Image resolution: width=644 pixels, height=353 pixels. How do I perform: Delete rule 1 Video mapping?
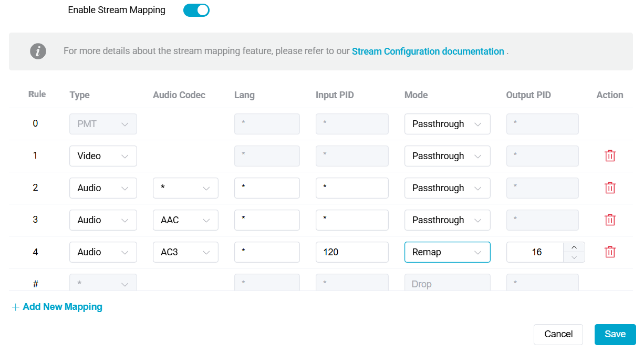coord(610,156)
